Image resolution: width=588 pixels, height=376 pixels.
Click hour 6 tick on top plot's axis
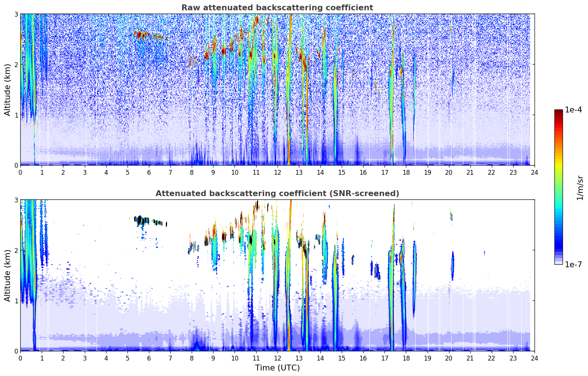[x=149, y=173]
